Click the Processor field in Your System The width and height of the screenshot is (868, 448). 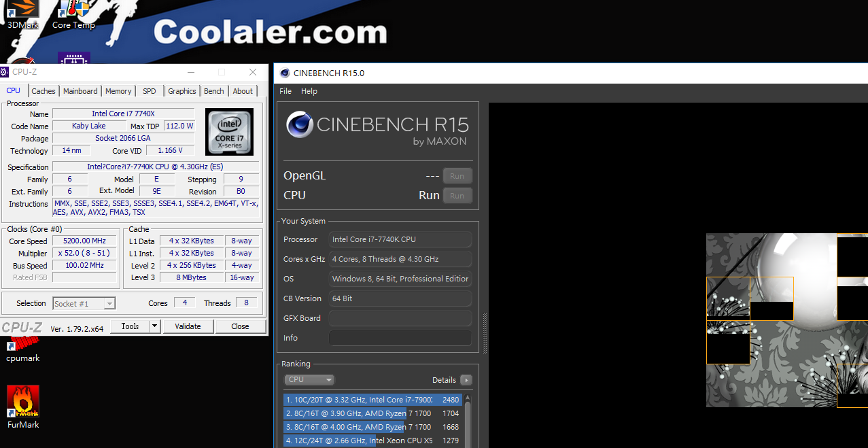(400, 239)
